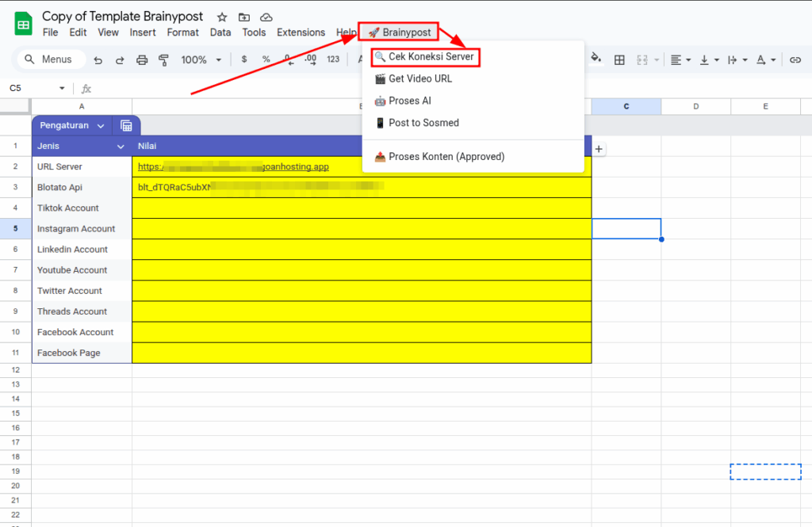This screenshot has width=812, height=527.
Task: Open the zoom 100% dropdown
Action: 201,59
